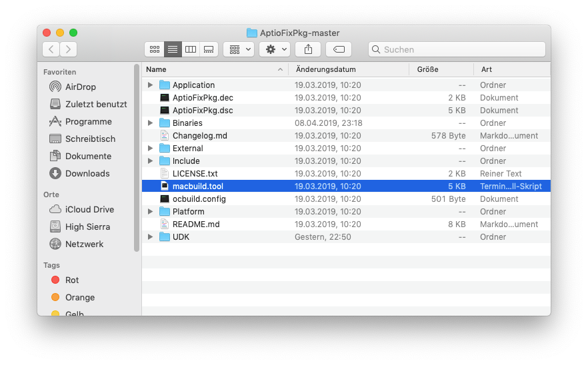Click the 501 Byte size cell
The height and width of the screenshot is (365, 588).
tap(448, 199)
